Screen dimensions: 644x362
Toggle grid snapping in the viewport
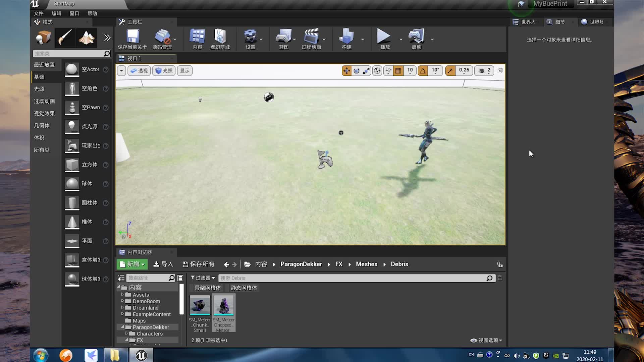pos(398,71)
